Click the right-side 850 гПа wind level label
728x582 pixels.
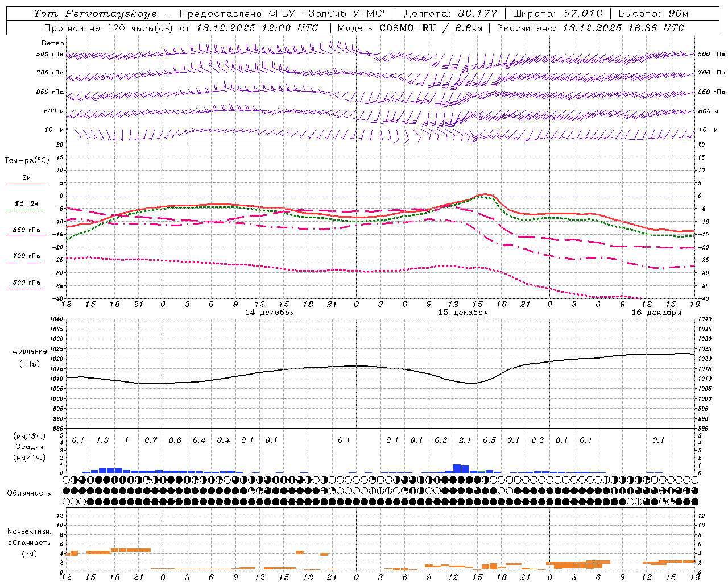pyautogui.click(x=712, y=92)
